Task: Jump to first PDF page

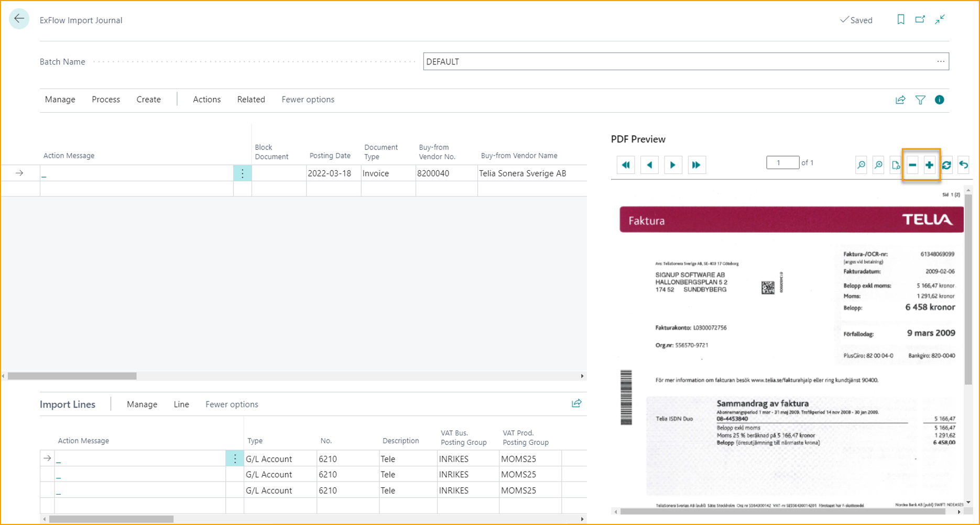Action: pos(626,165)
